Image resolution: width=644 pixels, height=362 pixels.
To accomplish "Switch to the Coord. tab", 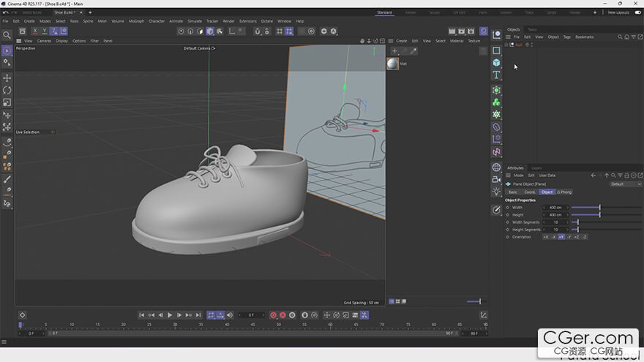I will [530, 192].
